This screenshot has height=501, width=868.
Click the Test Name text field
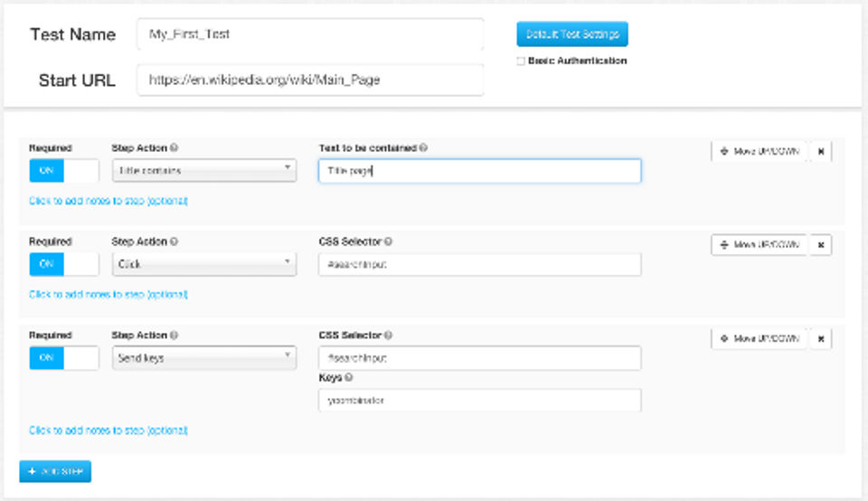[x=310, y=34]
